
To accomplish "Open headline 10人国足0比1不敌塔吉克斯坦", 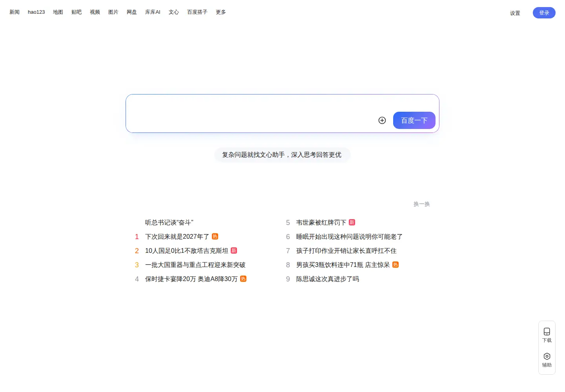I will pos(186,250).
